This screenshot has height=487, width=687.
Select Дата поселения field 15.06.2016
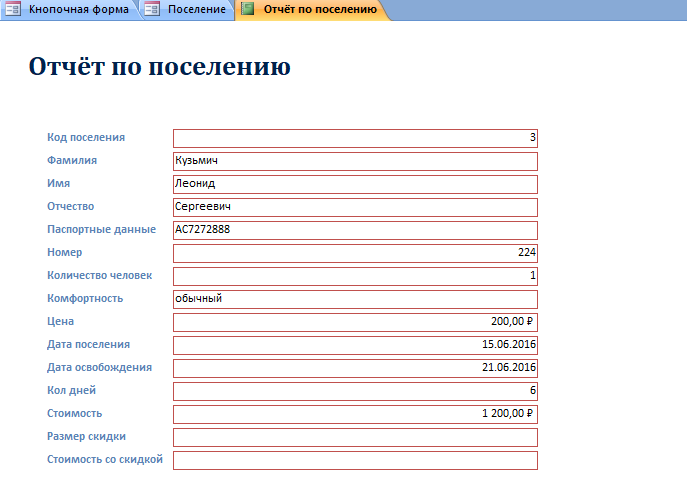click(355, 345)
